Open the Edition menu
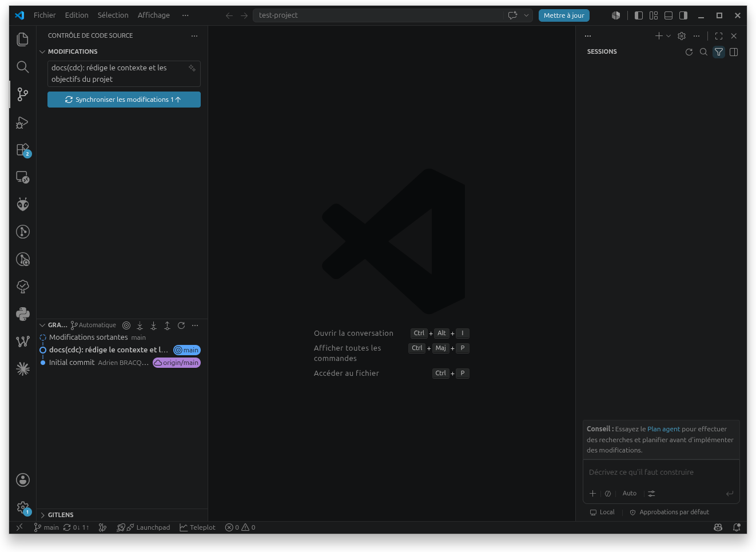The image size is (756, 552). coord(77,15)
